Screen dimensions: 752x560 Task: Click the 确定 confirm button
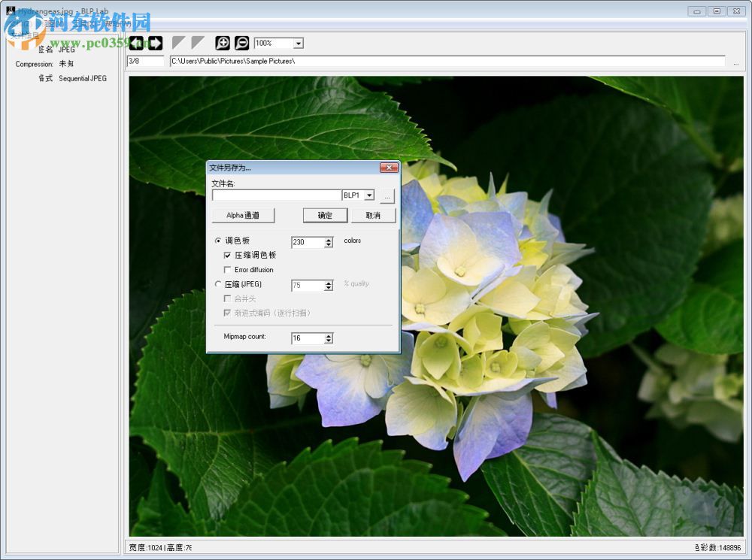pyautogui.click(x=325, y=215)
